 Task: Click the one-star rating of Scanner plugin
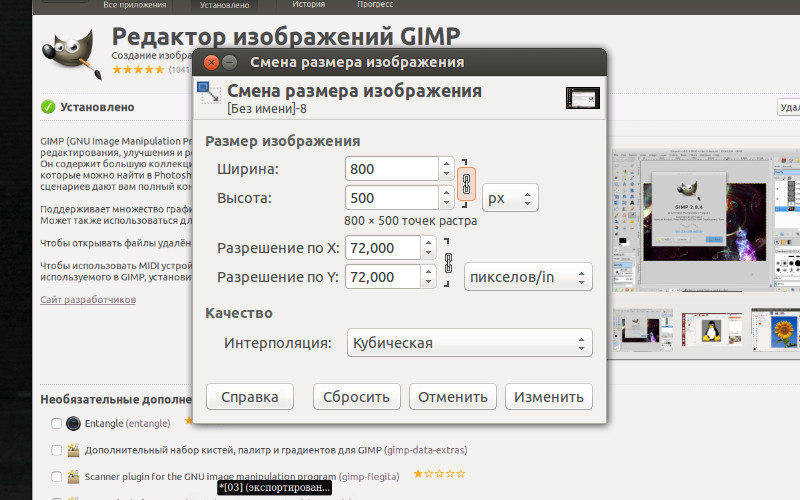tap(439, 474)
